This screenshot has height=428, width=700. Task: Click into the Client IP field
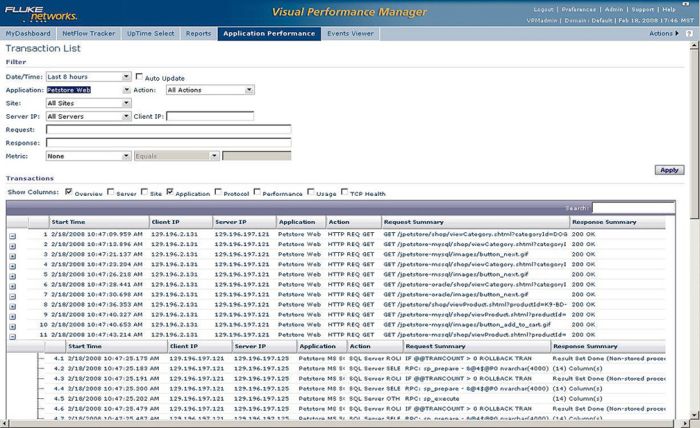[x=210, y=116]
